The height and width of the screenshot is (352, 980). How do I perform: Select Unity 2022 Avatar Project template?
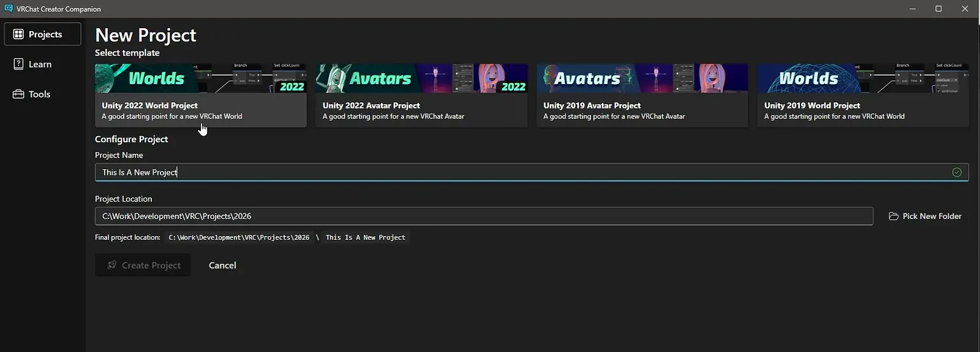pos(421,96)
